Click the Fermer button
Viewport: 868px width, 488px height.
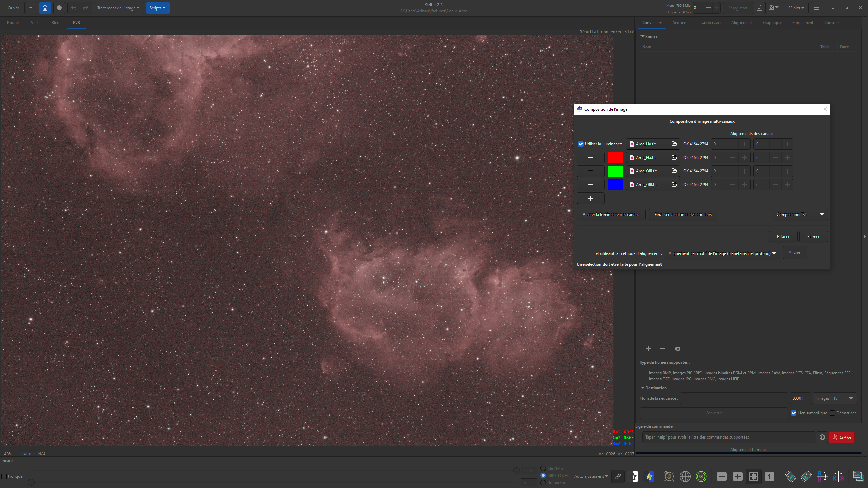[813, 237]
